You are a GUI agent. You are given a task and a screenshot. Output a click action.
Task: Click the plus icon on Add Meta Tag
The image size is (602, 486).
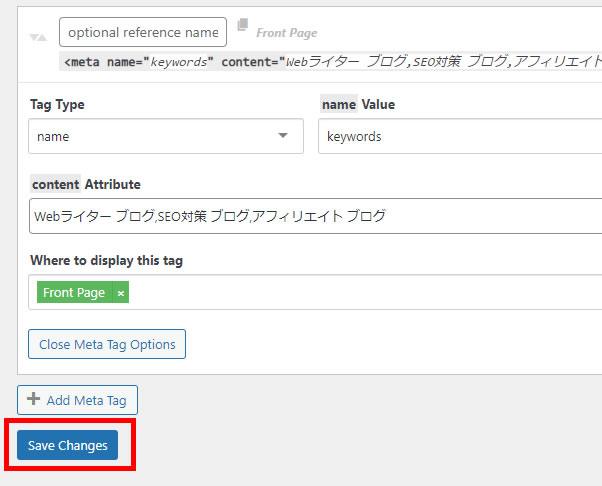[34, 400]
